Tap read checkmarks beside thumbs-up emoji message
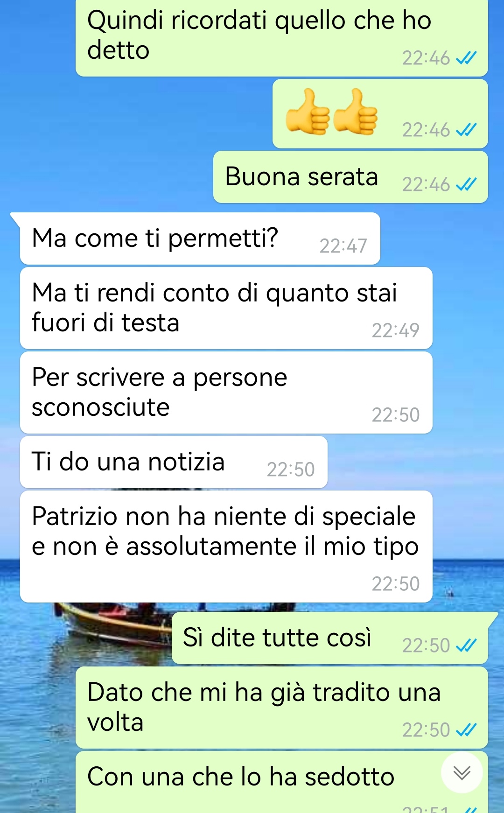This screenshot has height=813, width=504. coord(466,130)
